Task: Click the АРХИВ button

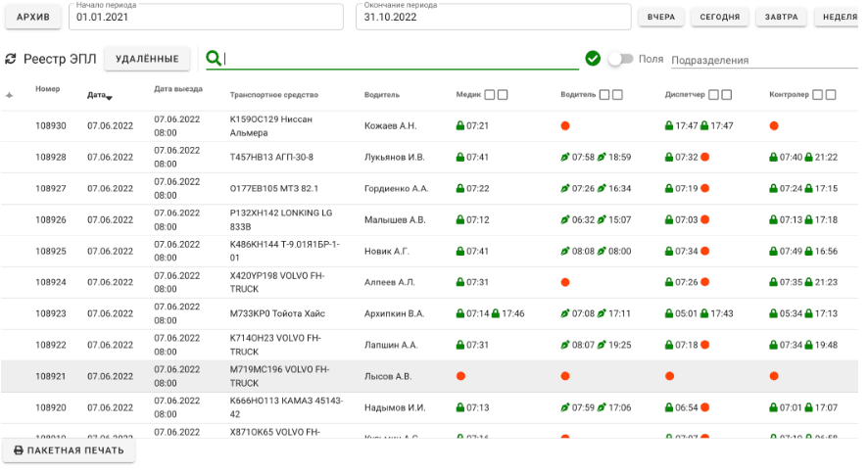Action: [x=32, y=18]
